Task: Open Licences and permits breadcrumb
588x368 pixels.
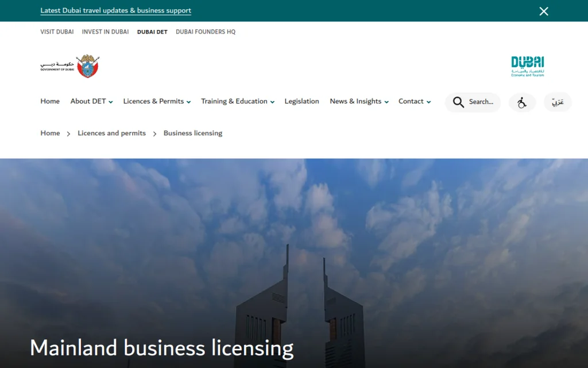Action: click(x=112, y=133)
